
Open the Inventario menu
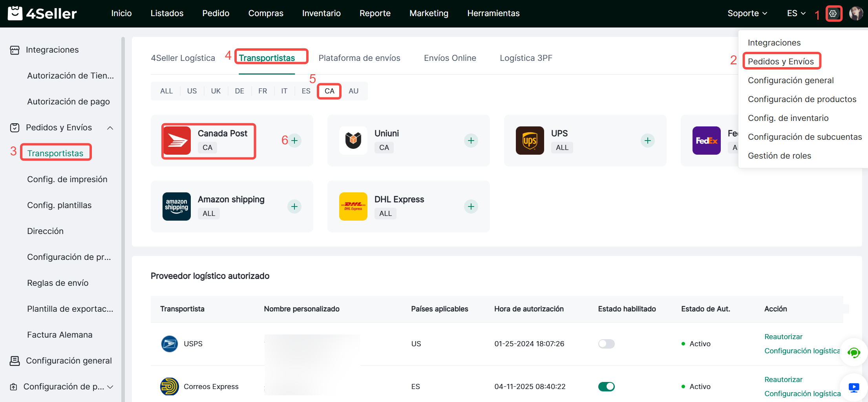point(321,13)
